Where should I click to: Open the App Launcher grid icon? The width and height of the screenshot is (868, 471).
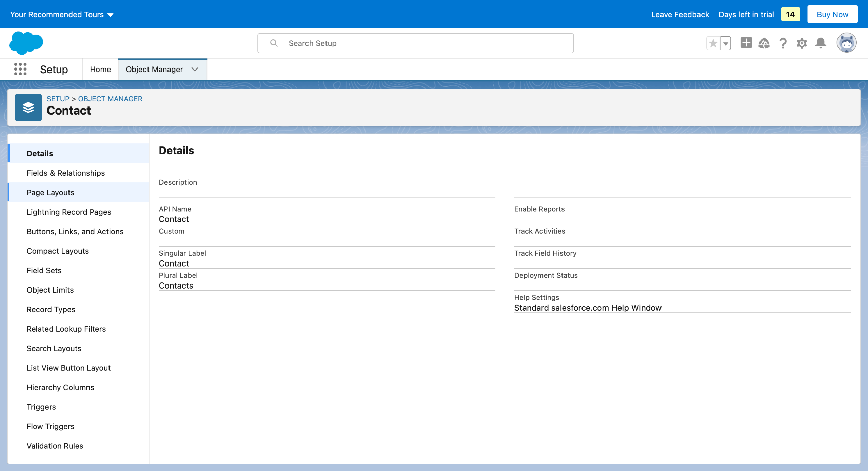tap(20, 69)
